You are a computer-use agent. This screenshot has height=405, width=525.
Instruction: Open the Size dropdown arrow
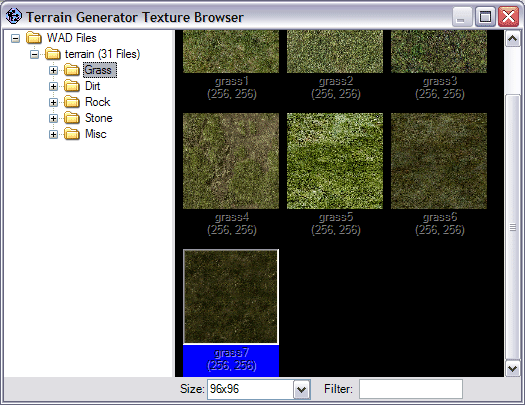(302, 389)
